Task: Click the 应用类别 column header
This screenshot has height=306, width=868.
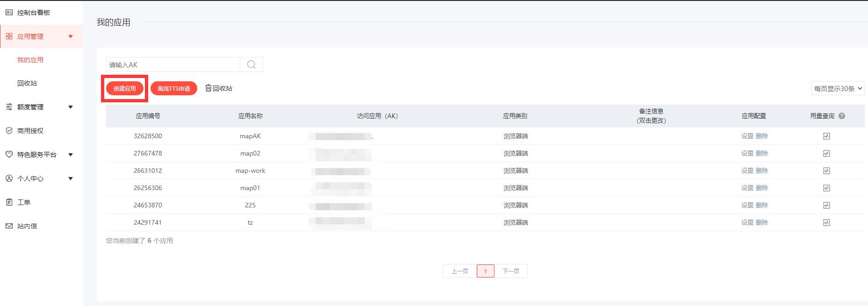Action: click(515, 116)
